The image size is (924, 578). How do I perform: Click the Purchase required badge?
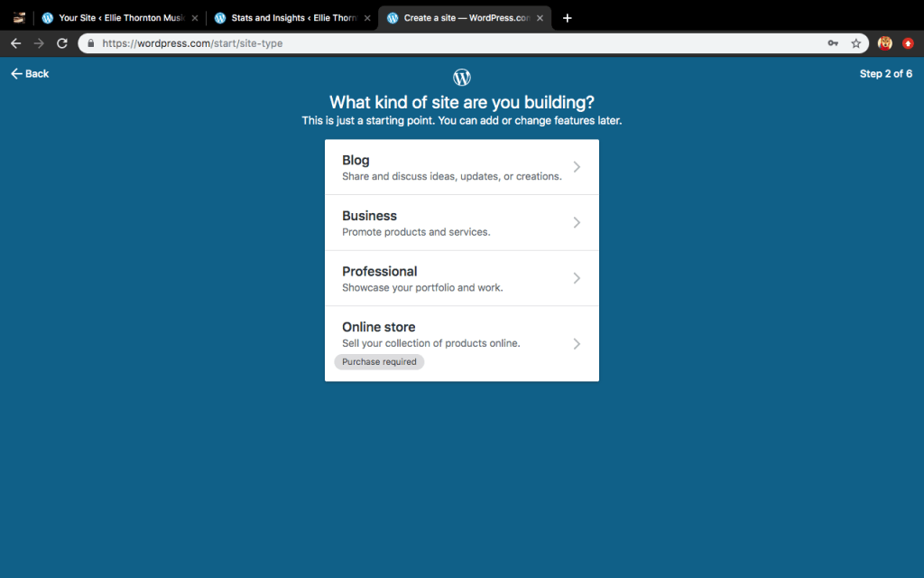pos(379,362)
